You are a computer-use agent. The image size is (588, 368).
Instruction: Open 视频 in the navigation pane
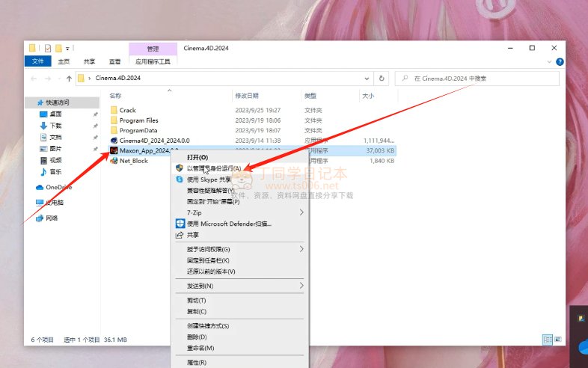click(x=55, y=160)
